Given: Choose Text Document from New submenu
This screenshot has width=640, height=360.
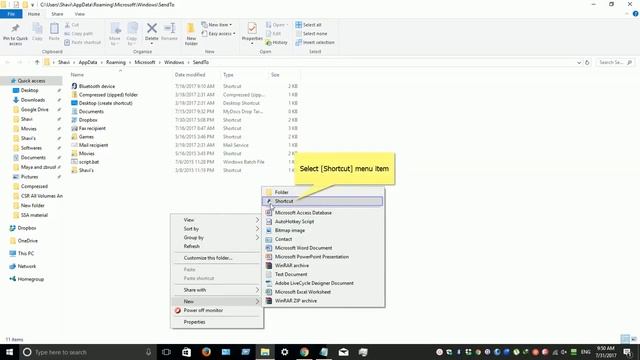Looking at the screenshot, I should (x=323, y=274).
